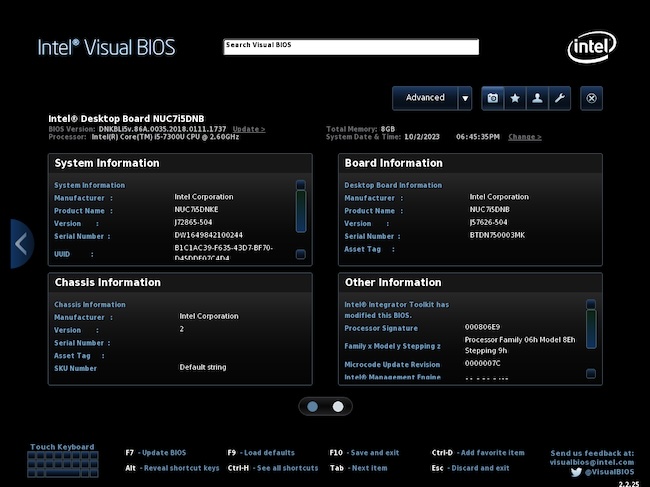650x487 pixels.
Task: Click processor signature value 000806E9
Action: tap(482, 327)
